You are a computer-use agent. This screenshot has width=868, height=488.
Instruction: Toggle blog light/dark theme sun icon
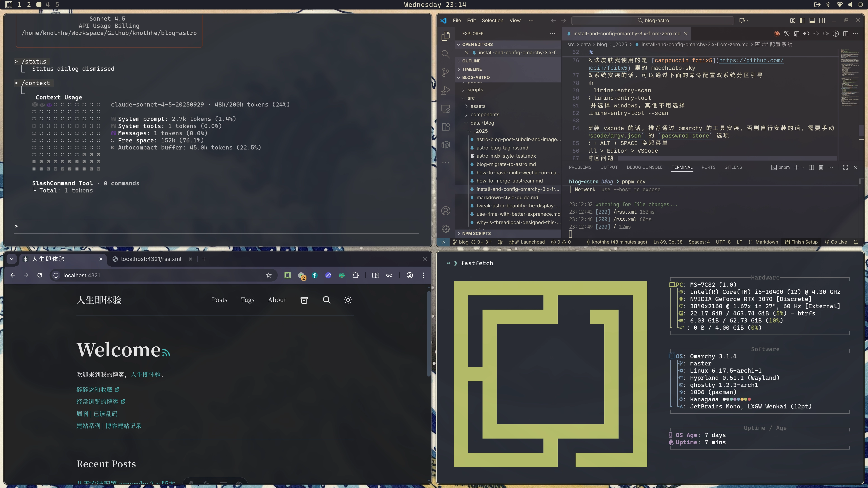pos(348,300)
